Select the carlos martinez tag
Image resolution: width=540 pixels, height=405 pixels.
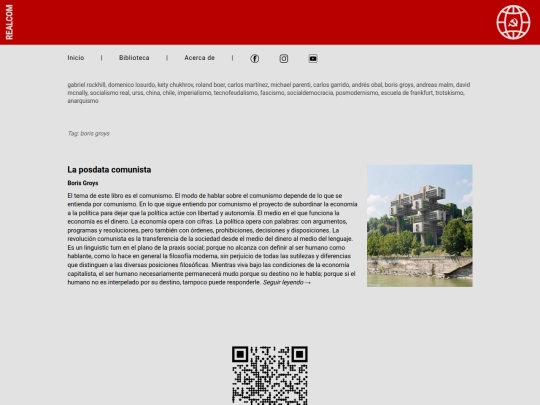tap(247, 85)
